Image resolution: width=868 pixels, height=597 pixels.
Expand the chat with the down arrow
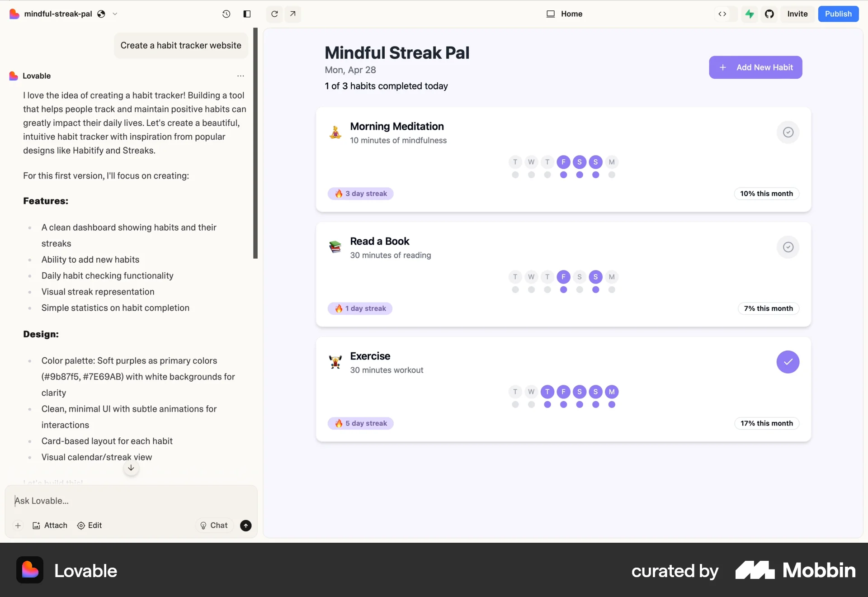tap(131, 468)
